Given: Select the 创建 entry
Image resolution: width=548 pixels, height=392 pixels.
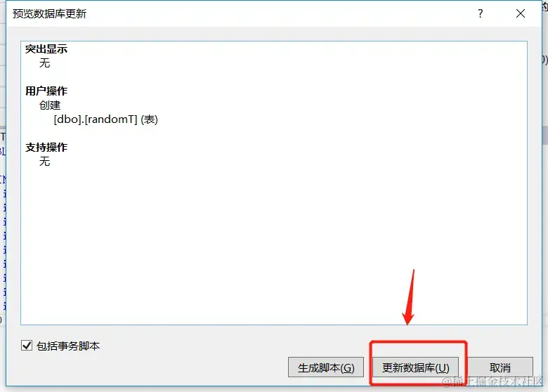Looking at the screenshot, I should (x=50, y=105).
